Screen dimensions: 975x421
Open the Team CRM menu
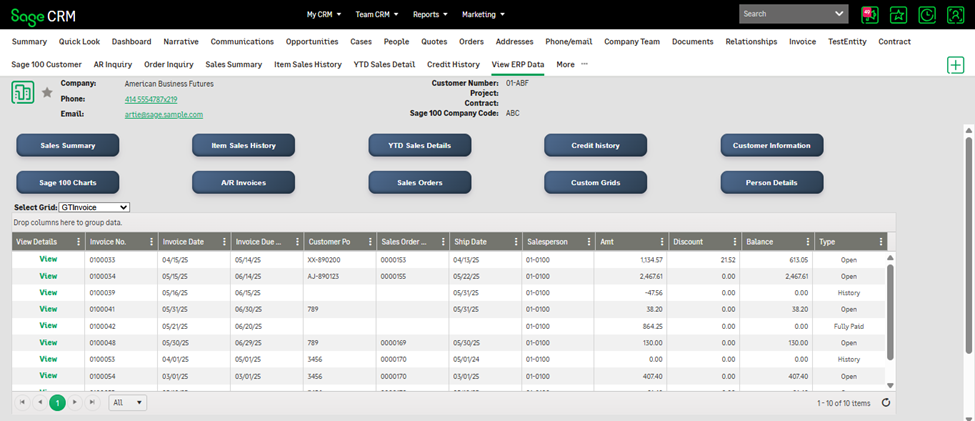379,15
